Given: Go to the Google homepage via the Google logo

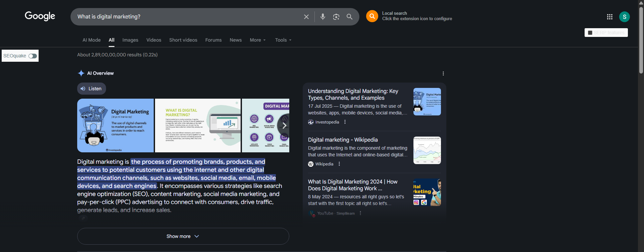Looking at the screenshot, I should pyautogui.click(x=40, y=16).
